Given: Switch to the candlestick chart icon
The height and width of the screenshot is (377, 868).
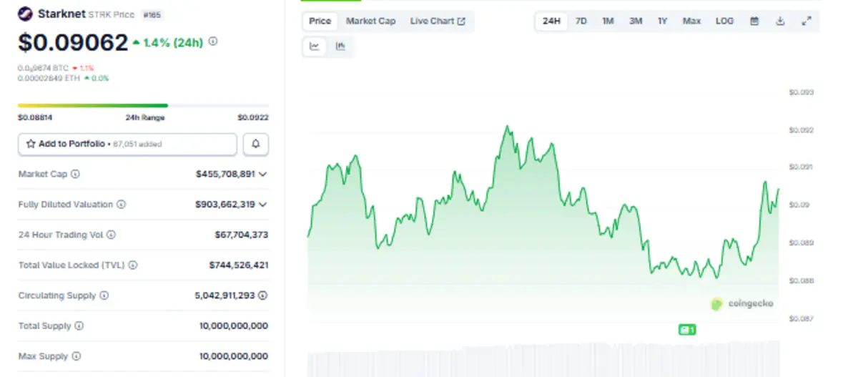Looking at the screenshot, I should (340, 46).
